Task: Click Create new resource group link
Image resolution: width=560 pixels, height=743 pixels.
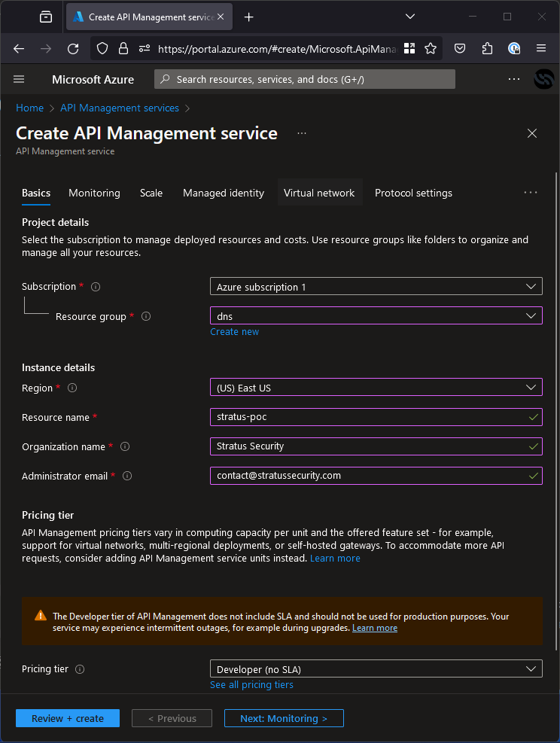Action: pos(235,332)
